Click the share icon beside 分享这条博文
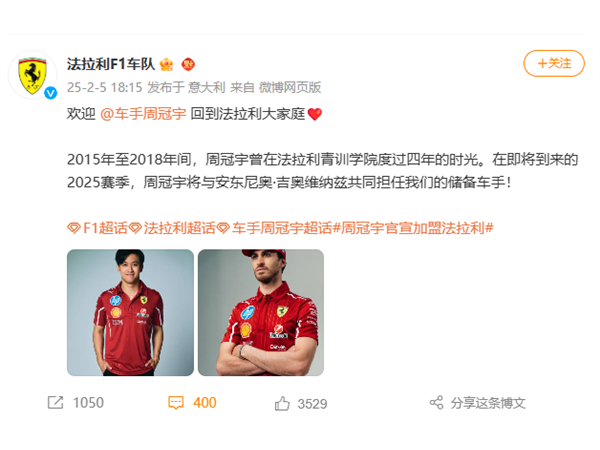600x450 pixels. (437, 403)
